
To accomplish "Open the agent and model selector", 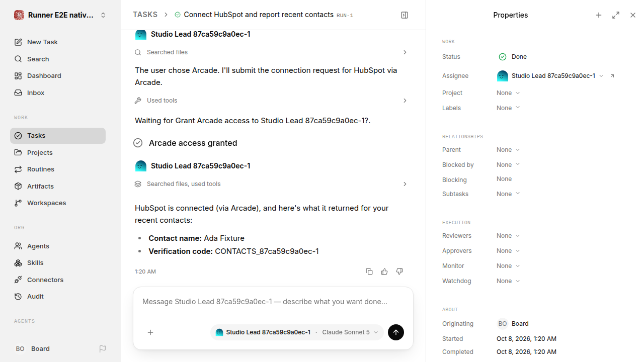I will (x=297, y=332).
